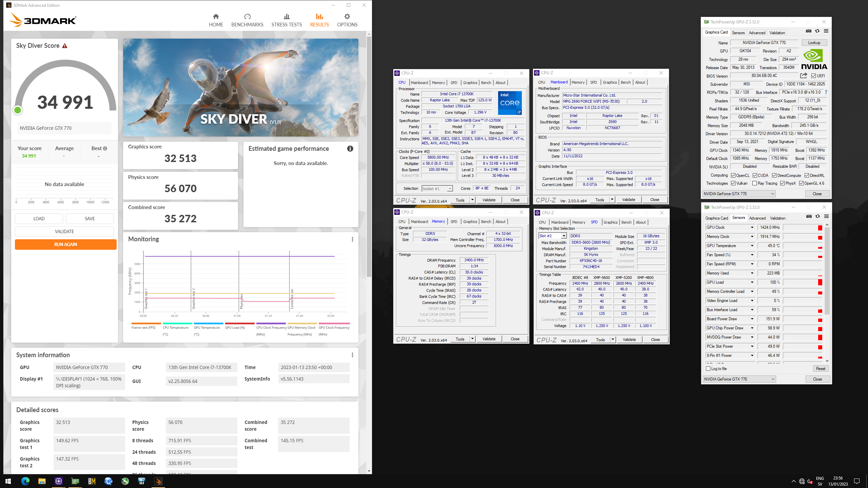This screenshot has height=488, width=868.
Task: Refresh the GPU-Z Sensors window
Action: pyautogui.click(x=817, y=217)
